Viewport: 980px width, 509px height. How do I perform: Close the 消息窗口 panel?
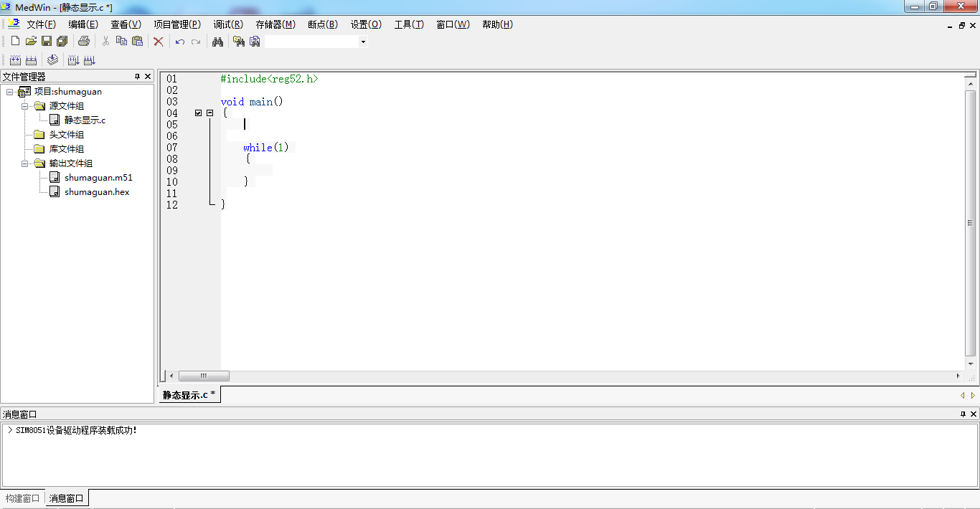(974, 414)
